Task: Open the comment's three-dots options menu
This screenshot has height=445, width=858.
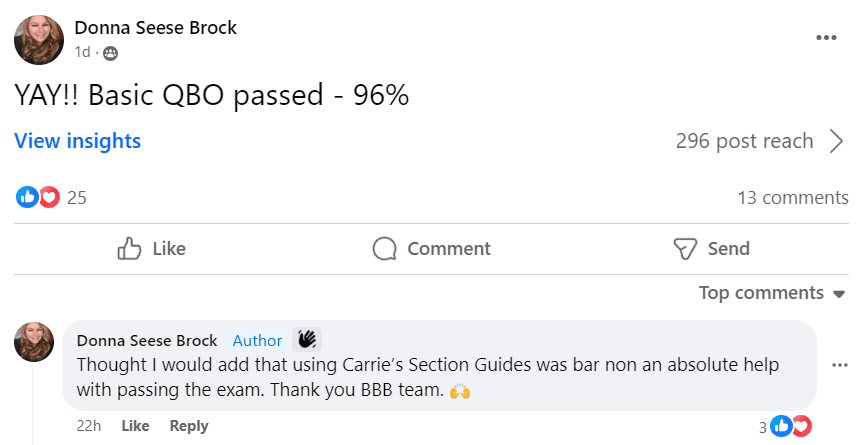Action: pyautogui.click(x=839, y=365)
